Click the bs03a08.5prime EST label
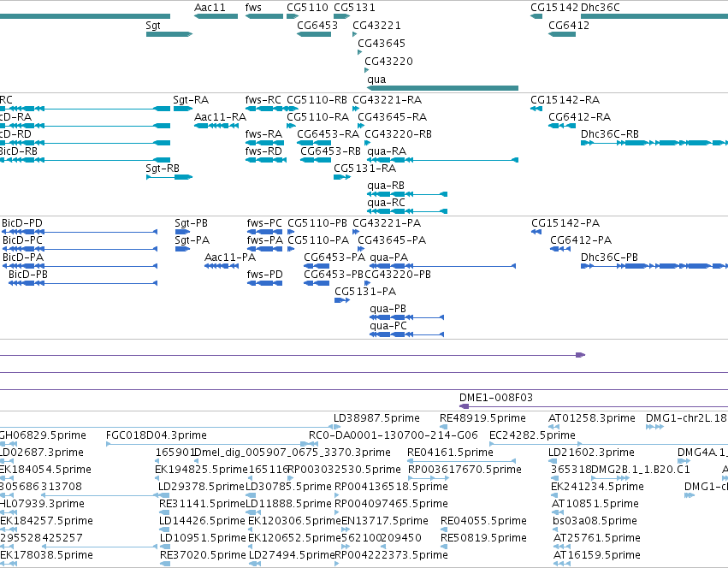Viewport: 728px width, 568px height. [x=595, y=521]
